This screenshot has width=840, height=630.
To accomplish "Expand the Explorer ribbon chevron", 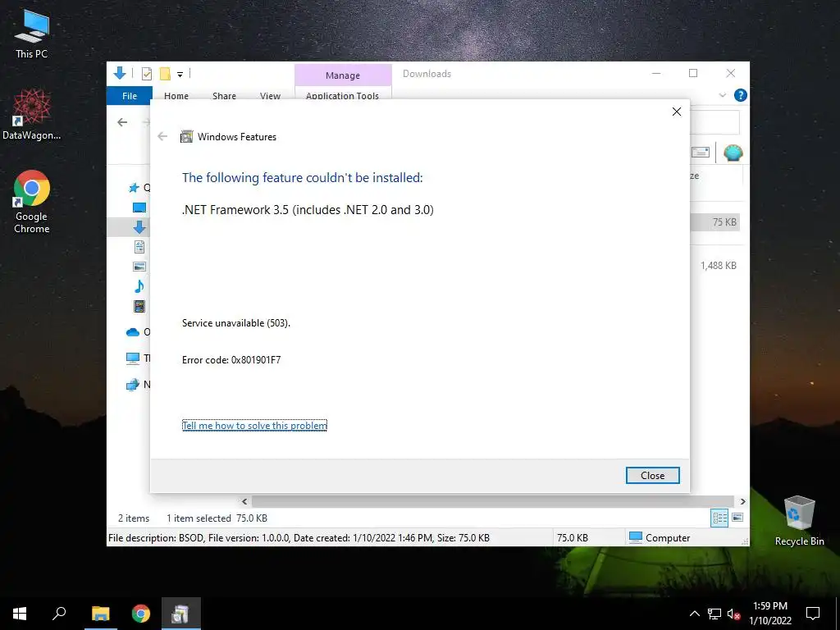I will click(x=722, y=95).
